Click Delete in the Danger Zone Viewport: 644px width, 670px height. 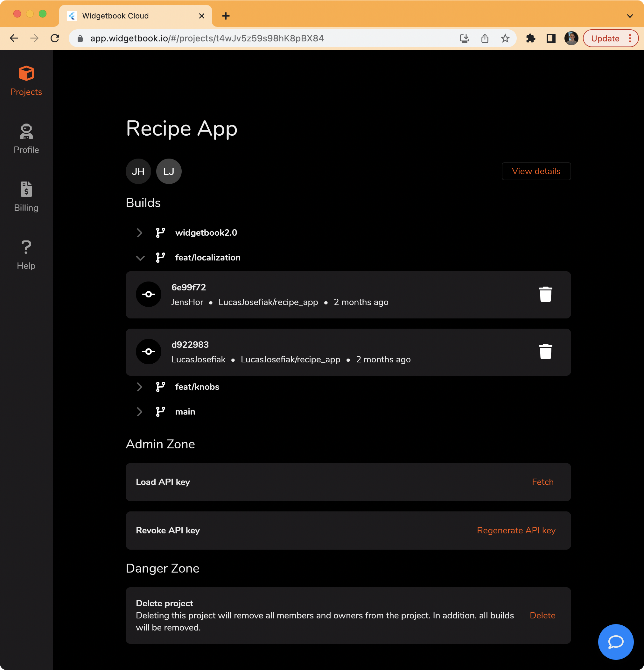pyautogui.click(x=542, y=615)
